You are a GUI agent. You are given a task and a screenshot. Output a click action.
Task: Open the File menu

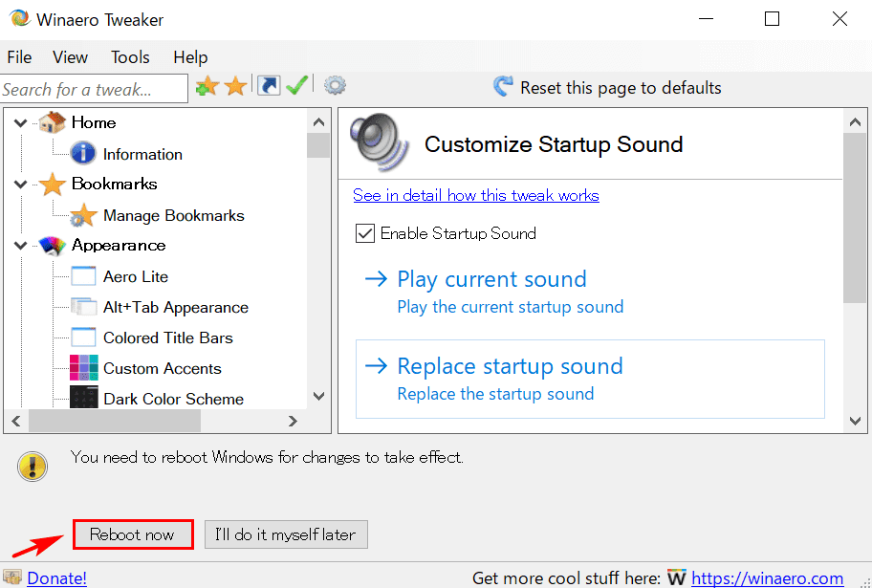19,57
